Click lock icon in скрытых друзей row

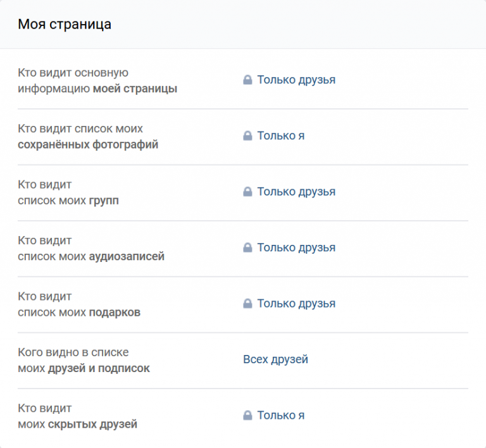[247, 415]
